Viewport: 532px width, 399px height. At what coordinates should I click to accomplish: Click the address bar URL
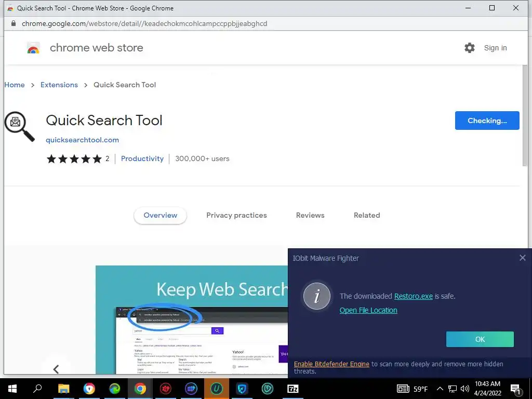click(144, 23)
